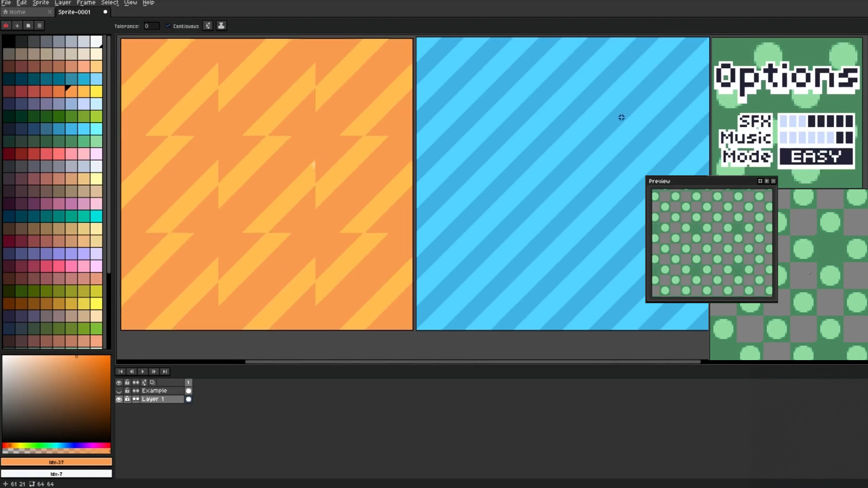Enable the Contiguous option for the fill tool
Image resolution: width=868 pixels, height=488 pixels.
[168, 26]
